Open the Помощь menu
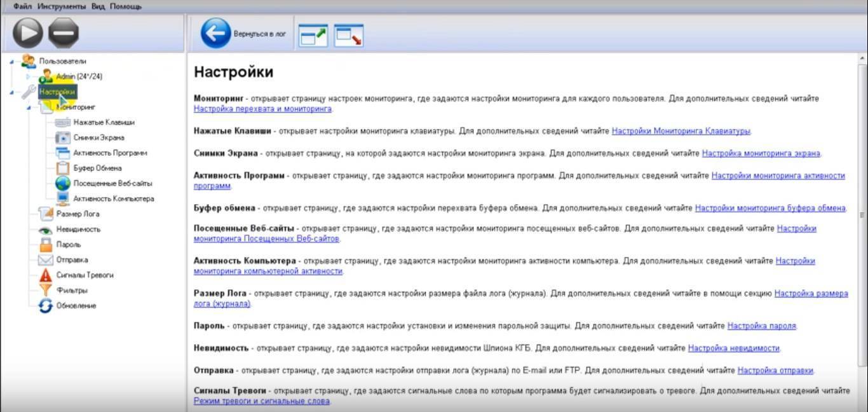This screenshot has width=868, height=412. (x=126, y=6)
